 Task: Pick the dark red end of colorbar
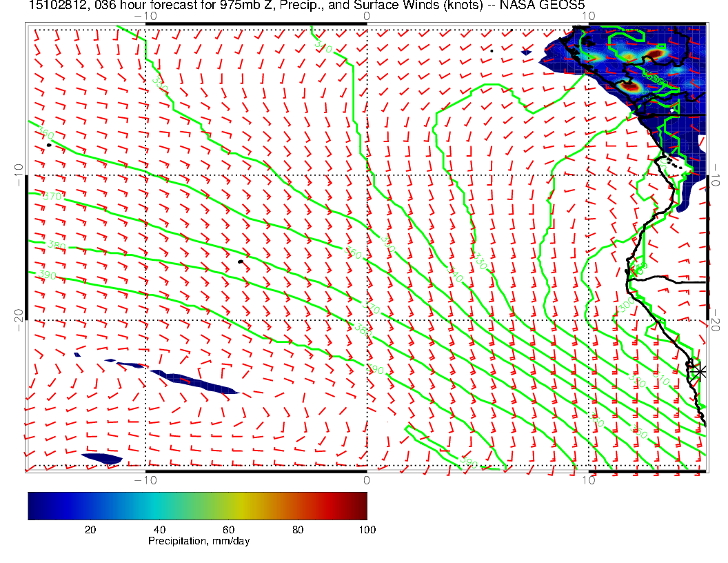coord(363,505)
